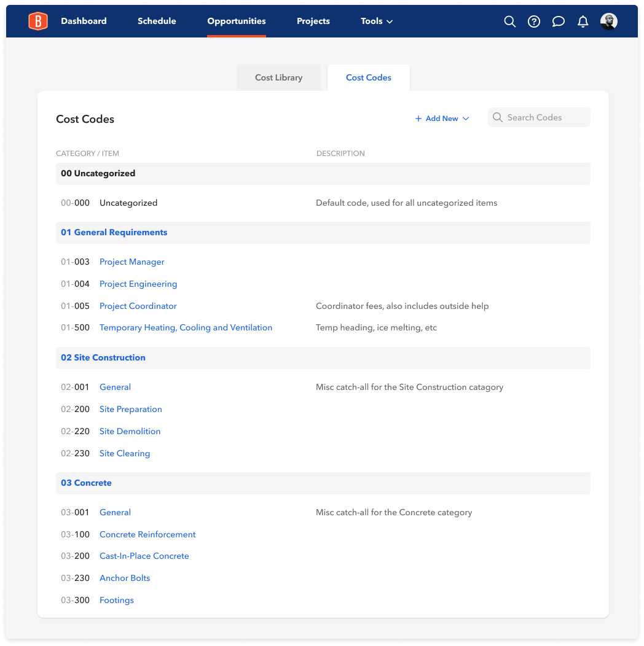Expand the 01 General Requirements category
The image size is (644, 646).
coord(114,232)
